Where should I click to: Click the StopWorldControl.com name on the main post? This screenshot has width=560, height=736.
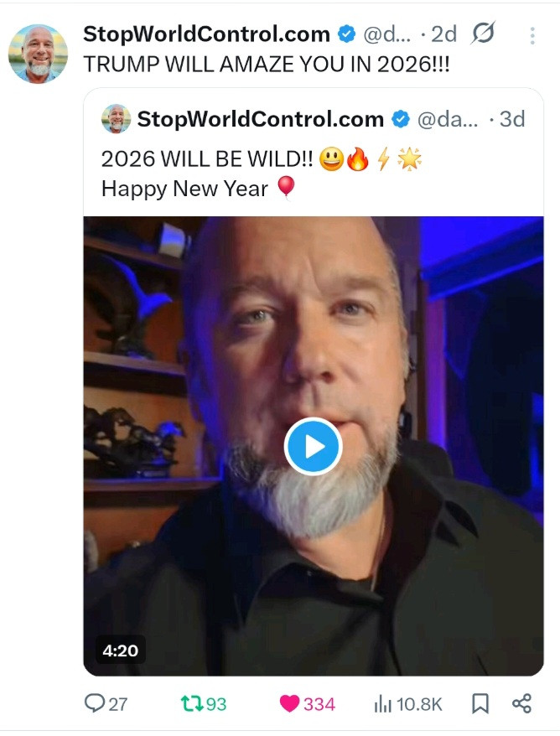coord(206,34)
